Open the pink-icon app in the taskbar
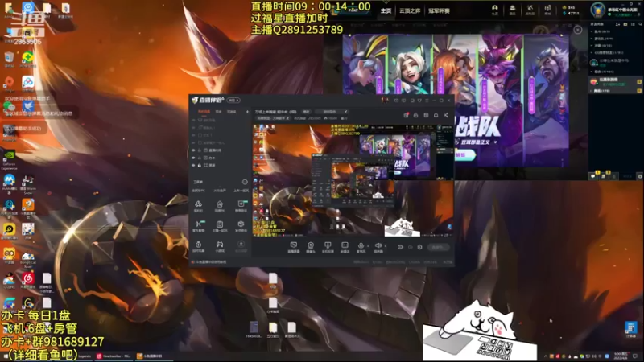The image size is (644, 362). click(x=114, y=356)
